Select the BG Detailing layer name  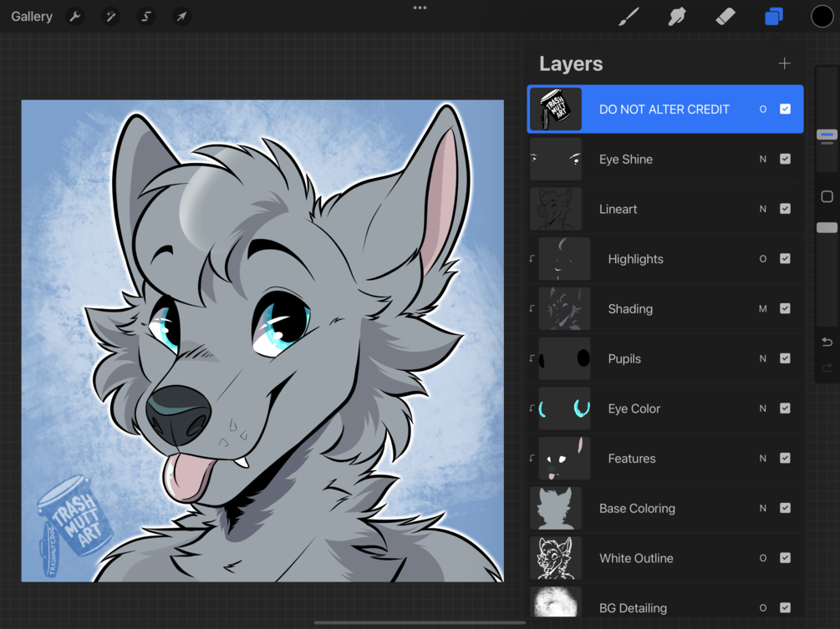633,607
